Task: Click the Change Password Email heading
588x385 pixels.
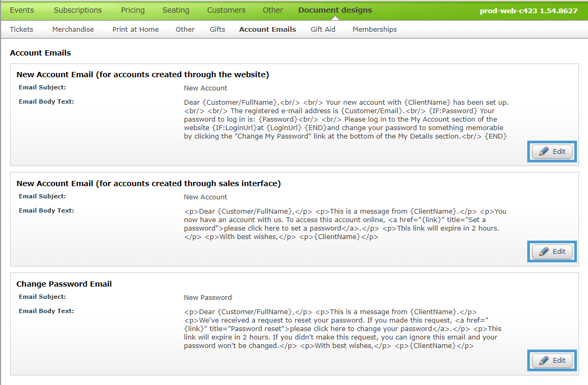Action: pyautogui.click(x=64, y=284)
